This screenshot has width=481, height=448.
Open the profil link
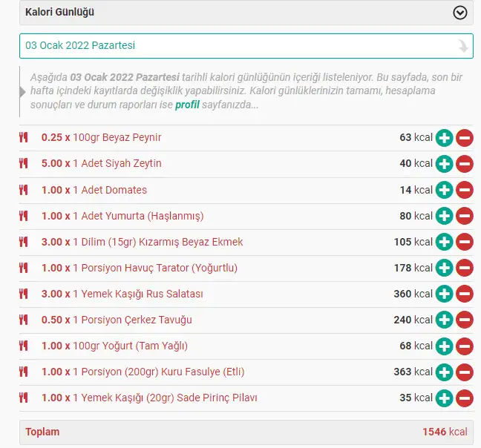[187, 105]
